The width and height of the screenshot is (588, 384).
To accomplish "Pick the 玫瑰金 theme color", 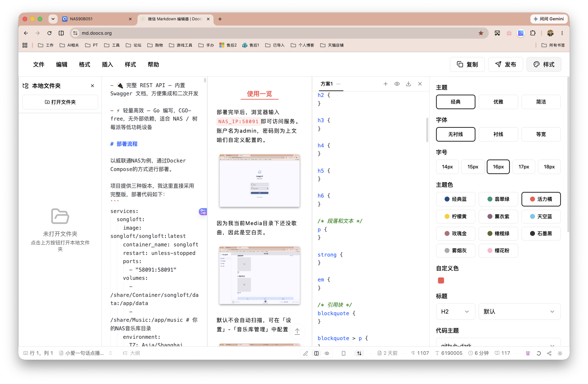I will 456,234.
